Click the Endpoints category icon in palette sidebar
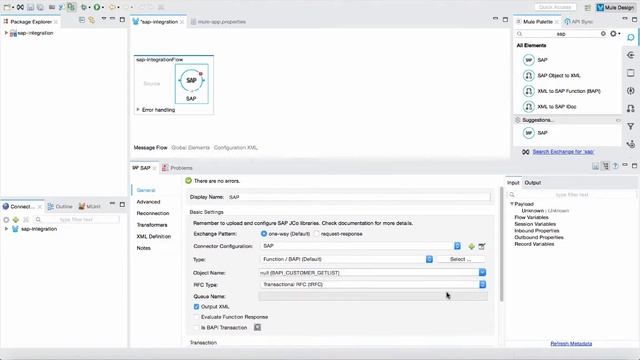Image resolution: width=640 pixels, height=360 pixels. [631, 55]
